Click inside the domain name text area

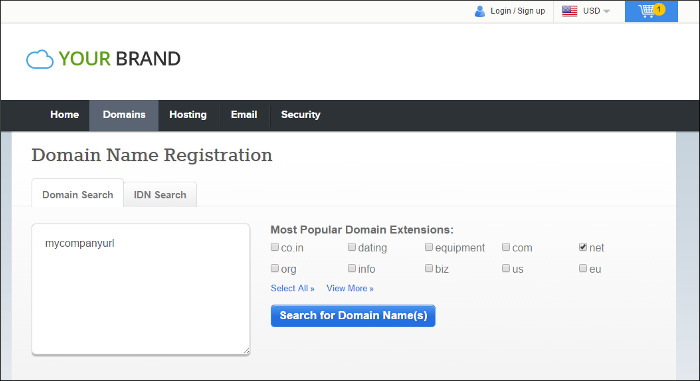(141, 289)
